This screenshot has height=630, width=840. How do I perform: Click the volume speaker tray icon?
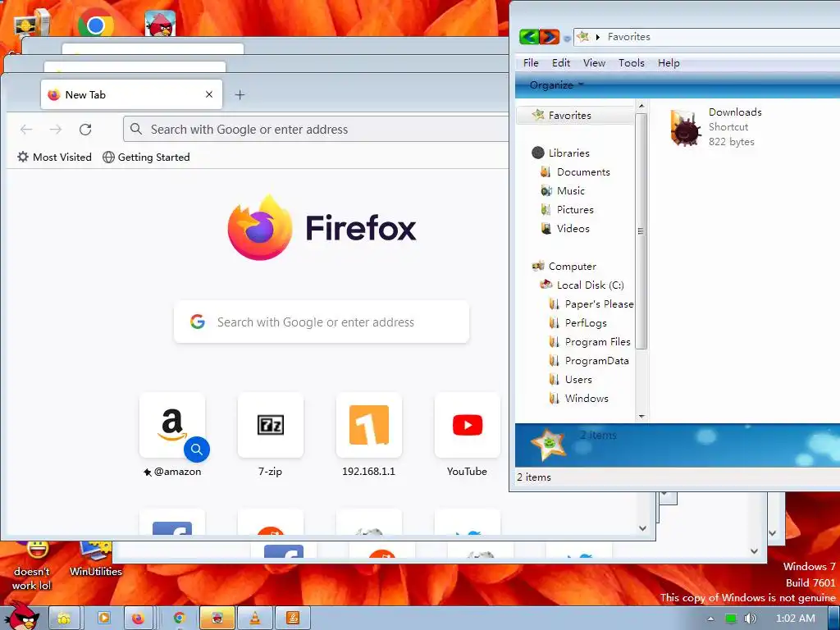point(750,619)
